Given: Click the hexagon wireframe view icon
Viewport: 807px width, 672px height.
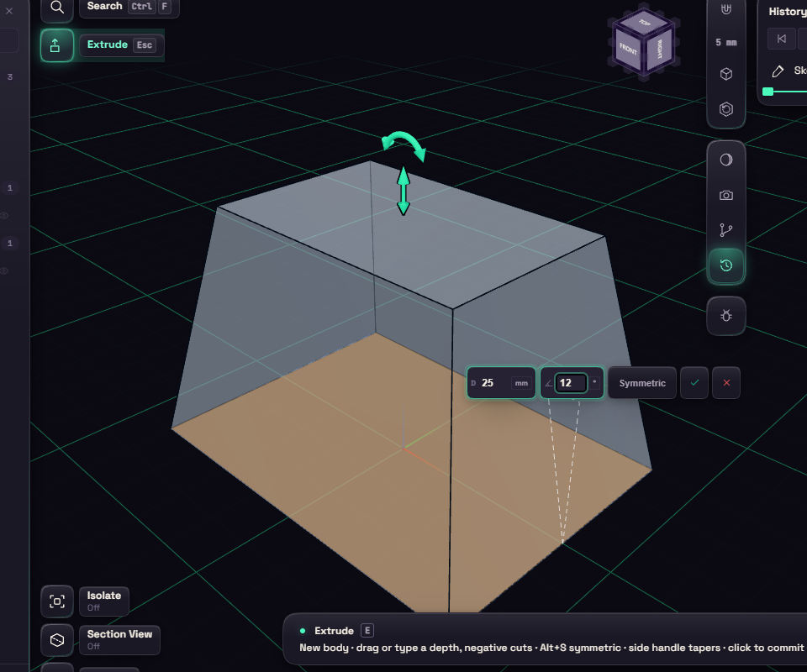Looking at the screenshot, I should click(x=725, y=109).
